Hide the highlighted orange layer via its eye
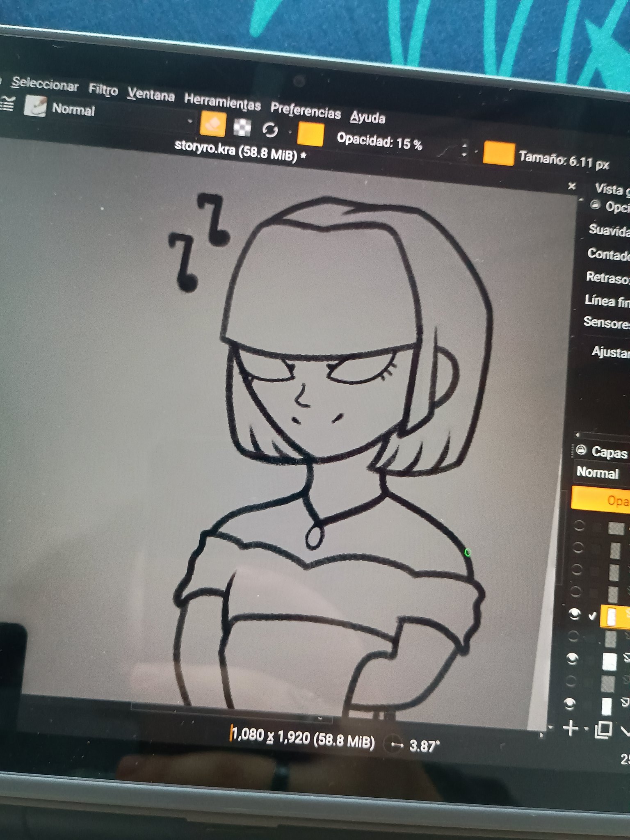Viewport: 630px width, 840px height. click(x=575, y=614)
